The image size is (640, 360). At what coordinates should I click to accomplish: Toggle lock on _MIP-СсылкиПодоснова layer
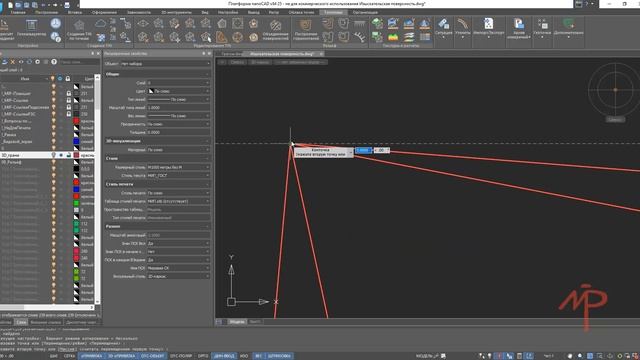click(x=69, y=107)
